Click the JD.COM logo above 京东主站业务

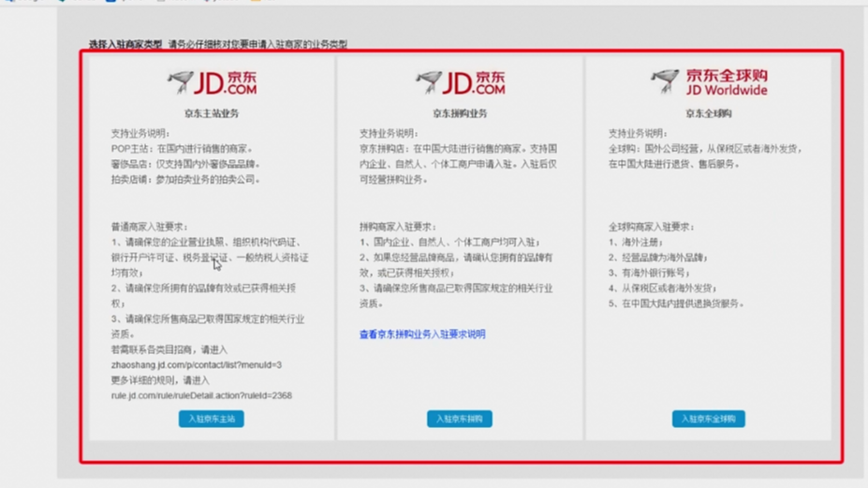click(212, 82)
